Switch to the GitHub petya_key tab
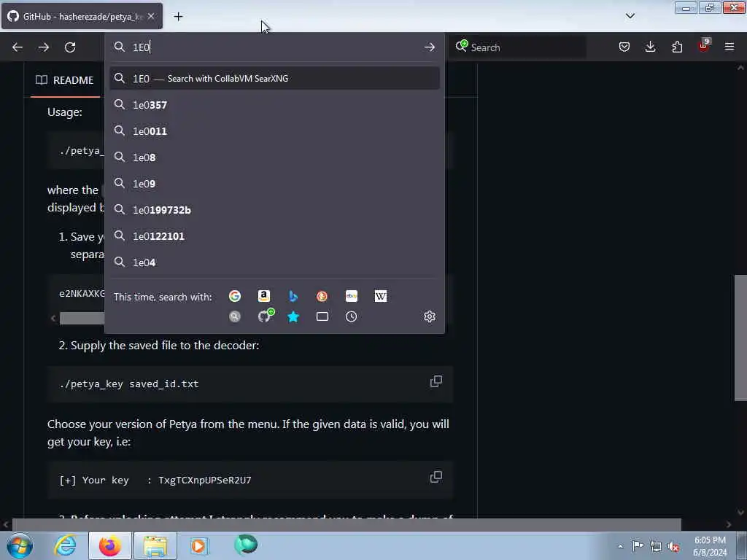Viewport: 747px width, 560px height. tap(82, 17)
